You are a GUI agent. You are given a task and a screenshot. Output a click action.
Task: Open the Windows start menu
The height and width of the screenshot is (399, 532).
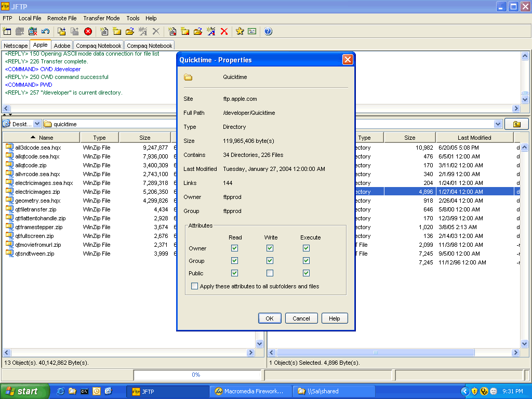point(24,391)
